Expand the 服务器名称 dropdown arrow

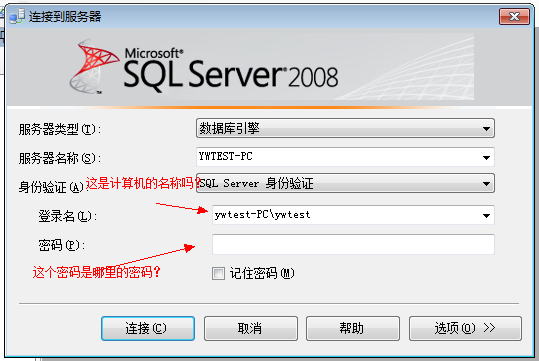486,157
